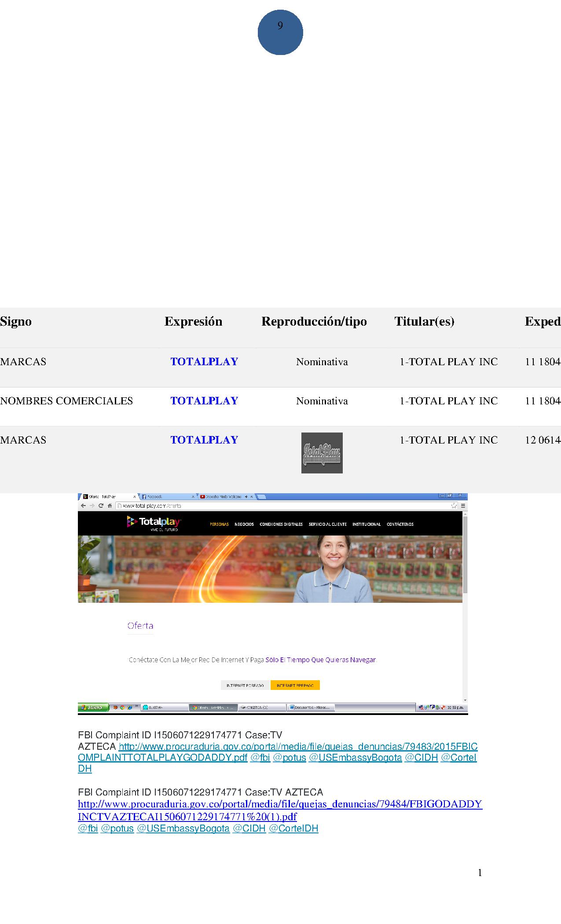Click the Reproducción/tipo column header
Screen dimensions: 561x924
tap(314, 322)
